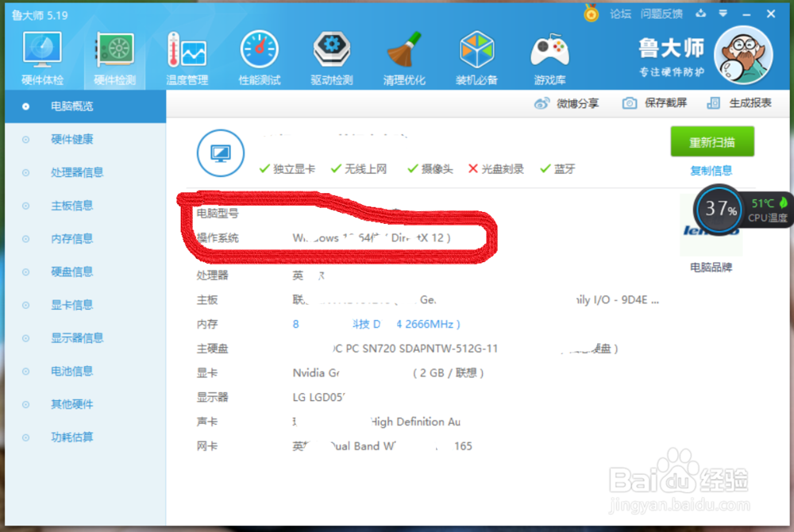This screenshot has height=532, width=794.
Task: Click the 51℃ CPU温度 indicator
Action: 769,210
